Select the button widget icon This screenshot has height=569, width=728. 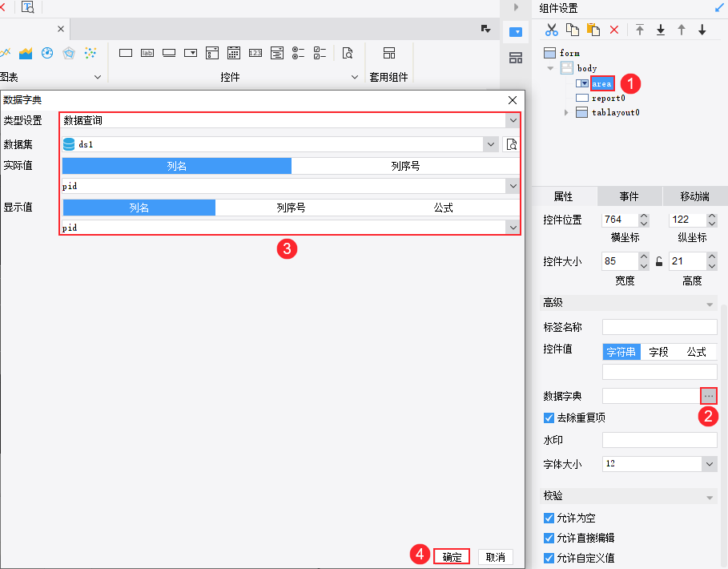[169, 53]
